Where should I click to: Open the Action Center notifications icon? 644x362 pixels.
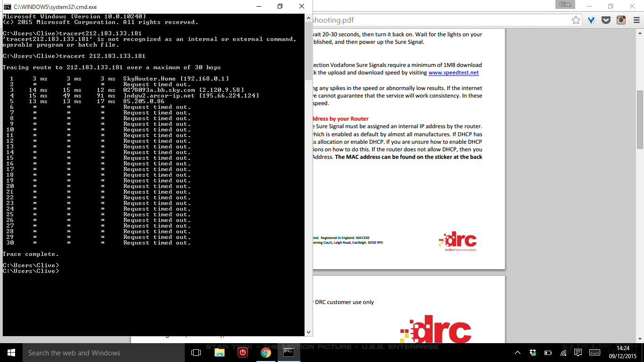point(579,353)
